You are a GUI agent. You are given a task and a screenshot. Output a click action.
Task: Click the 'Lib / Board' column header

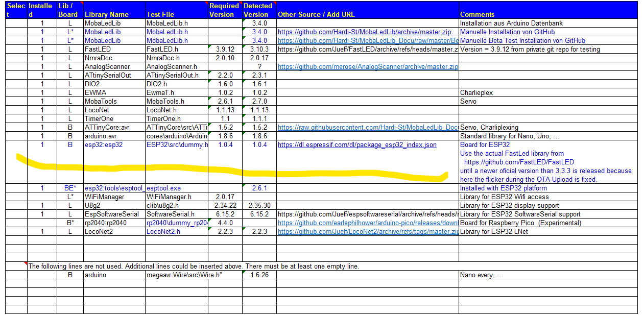pyautogui.click(x=70, y=10)
